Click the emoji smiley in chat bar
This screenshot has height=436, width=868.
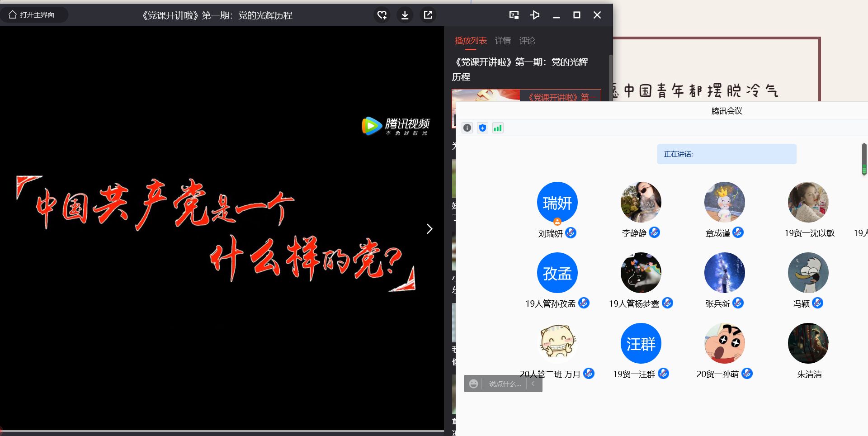(x=473, y=384)
